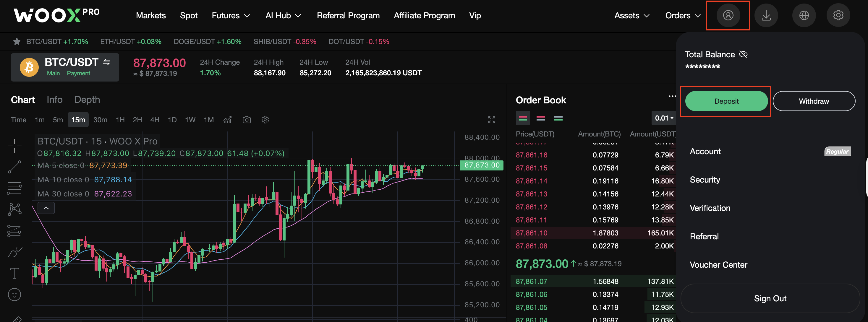Viewport: 868px width, 322px height.
Task: Expand the Assets dropdown
Action: tap(631, 15)
